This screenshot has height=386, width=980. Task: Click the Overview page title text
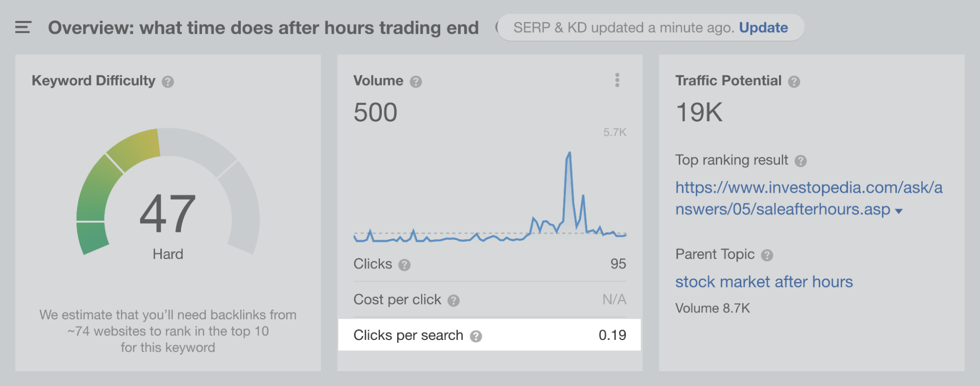pos(263,27)
